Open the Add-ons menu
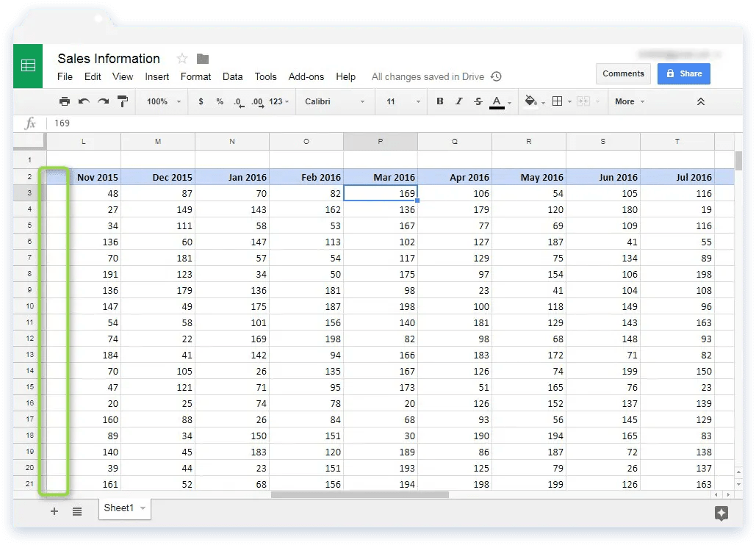 [306, 76]
